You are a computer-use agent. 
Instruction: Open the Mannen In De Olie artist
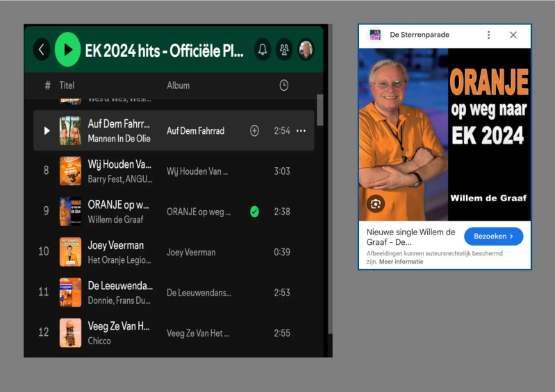[x=119, y=139]
